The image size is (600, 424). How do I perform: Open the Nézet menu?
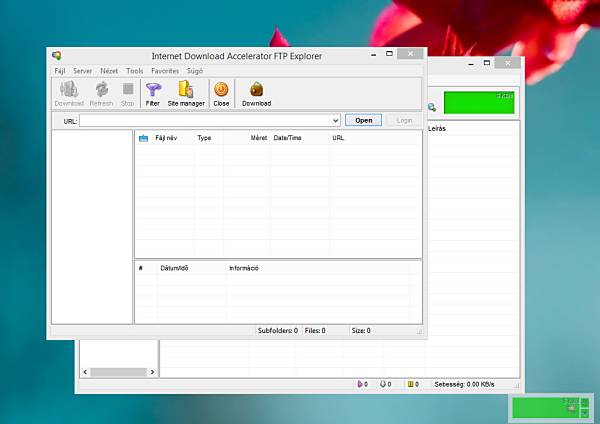tap(109, 71)
